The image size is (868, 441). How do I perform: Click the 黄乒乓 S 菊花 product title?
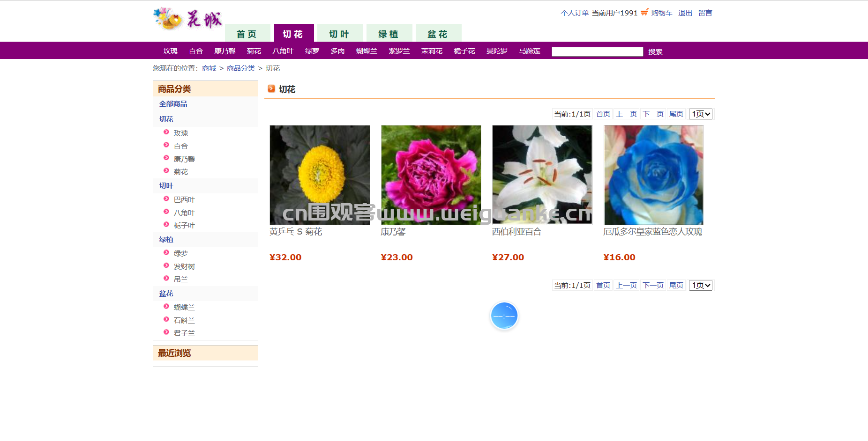pyautogui.click(x=296, y=231)
